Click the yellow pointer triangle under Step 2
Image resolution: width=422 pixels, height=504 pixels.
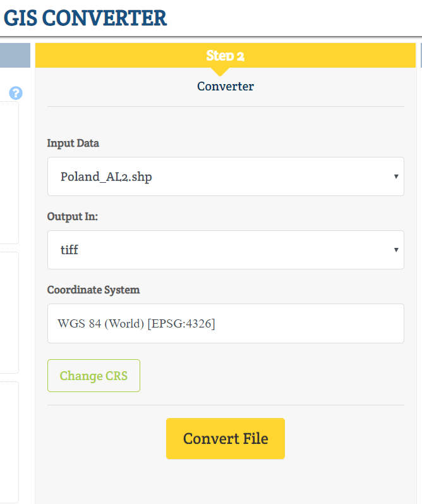click(x=220, y=72)
